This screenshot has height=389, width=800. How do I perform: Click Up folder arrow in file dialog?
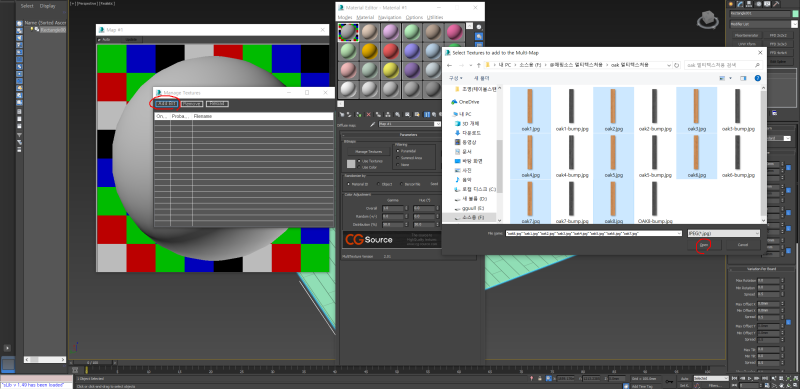pyautogui.click(x=478, y=65)
